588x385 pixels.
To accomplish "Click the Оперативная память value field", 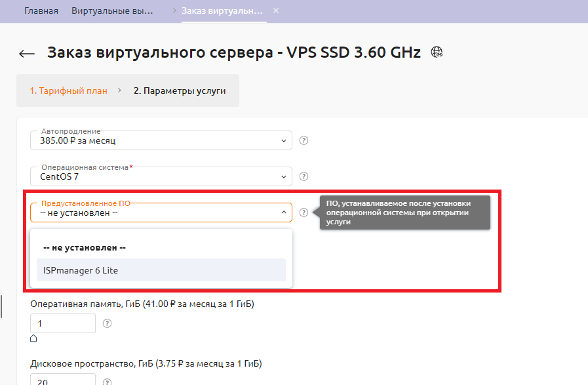I will (x=63, y=323).
